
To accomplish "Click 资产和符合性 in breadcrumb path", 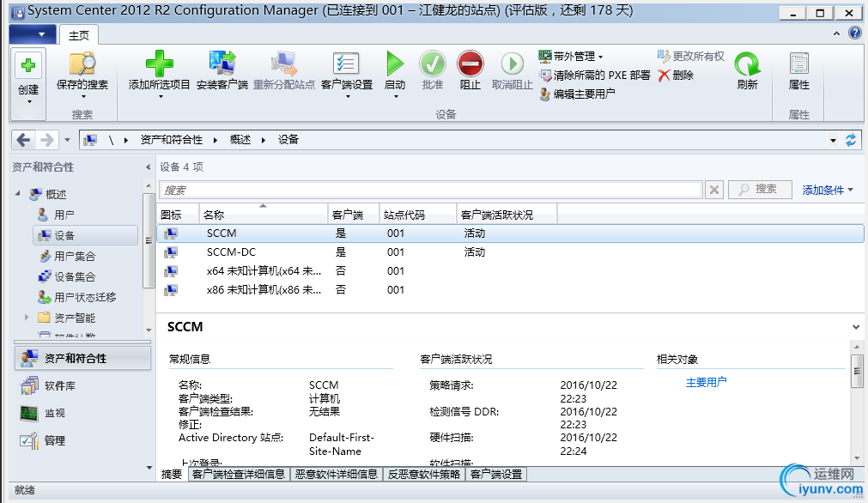I will coord(172,139).
